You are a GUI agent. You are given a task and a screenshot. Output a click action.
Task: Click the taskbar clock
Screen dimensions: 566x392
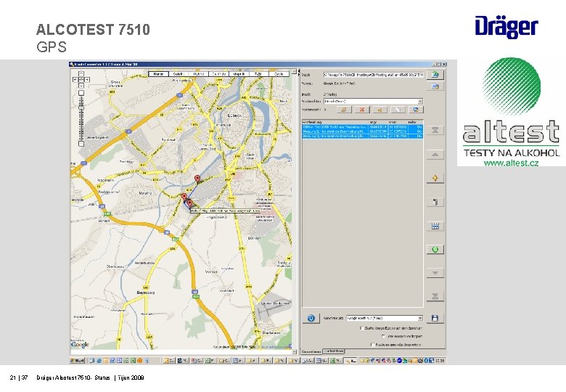coord(440,361)
